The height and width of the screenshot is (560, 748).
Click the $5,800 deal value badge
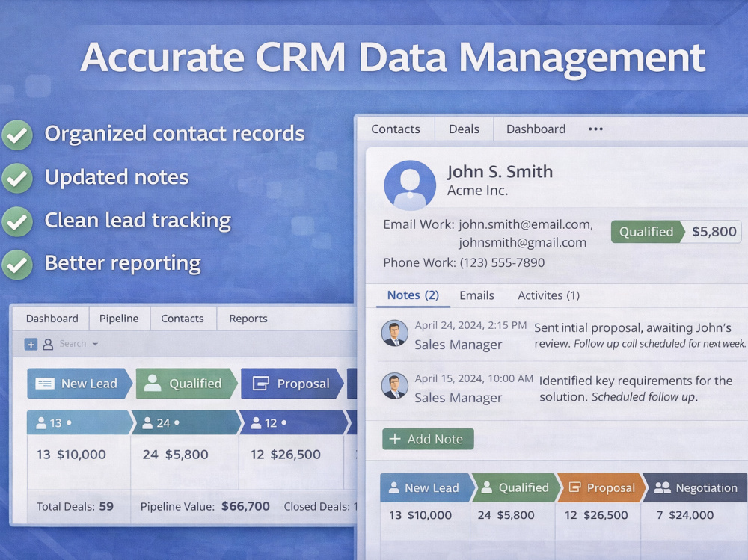714,231
